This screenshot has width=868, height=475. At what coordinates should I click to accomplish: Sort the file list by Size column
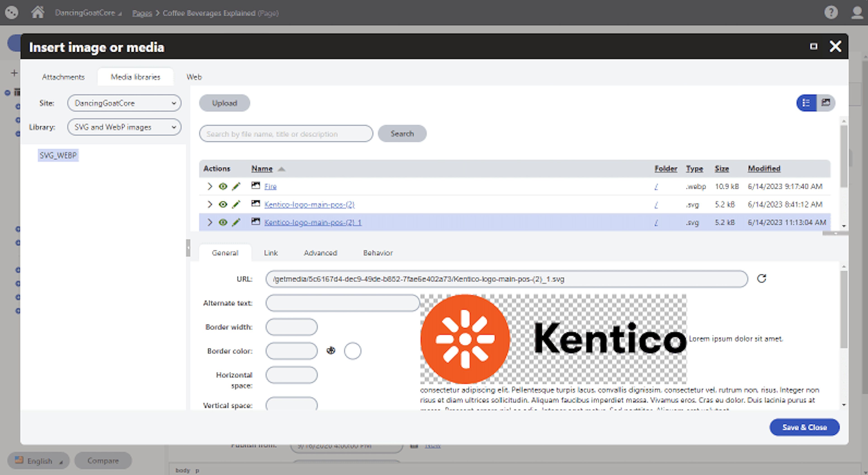coord(722,169)
